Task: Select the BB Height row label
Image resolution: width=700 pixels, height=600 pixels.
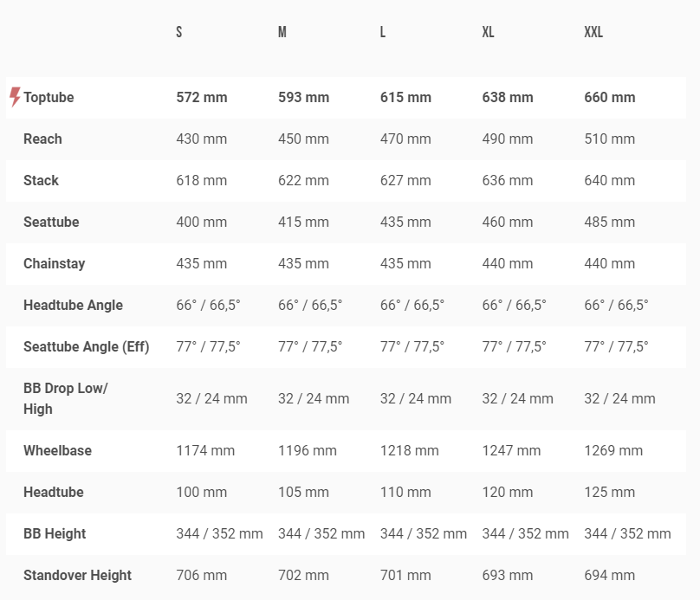Action: tap(55, 533)
